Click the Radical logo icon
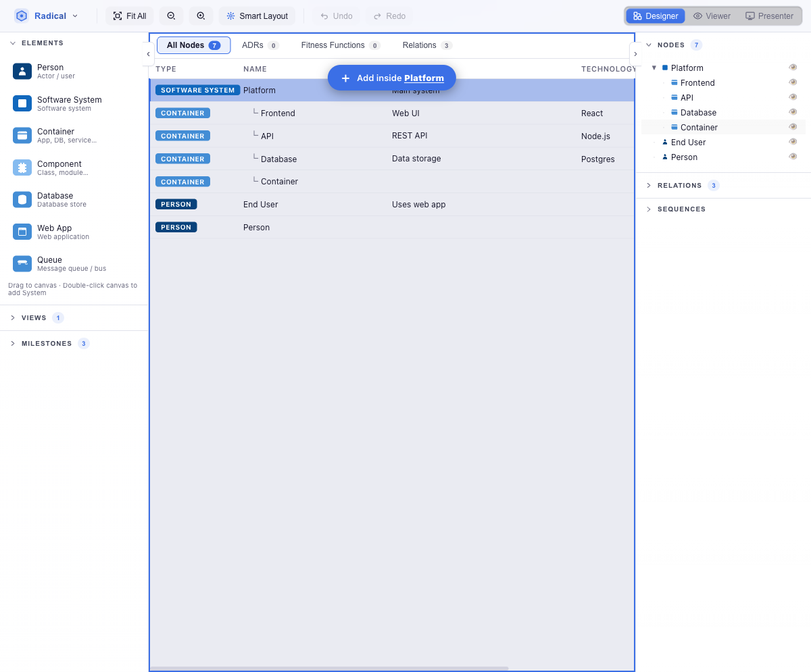Screen dimensions: 811x672 pos(22,16)
